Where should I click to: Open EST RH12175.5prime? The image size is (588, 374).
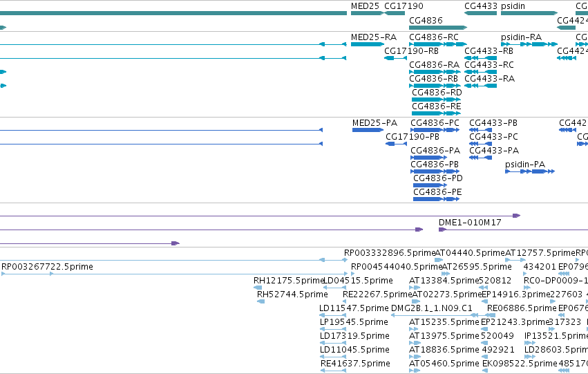pos(288,281)
